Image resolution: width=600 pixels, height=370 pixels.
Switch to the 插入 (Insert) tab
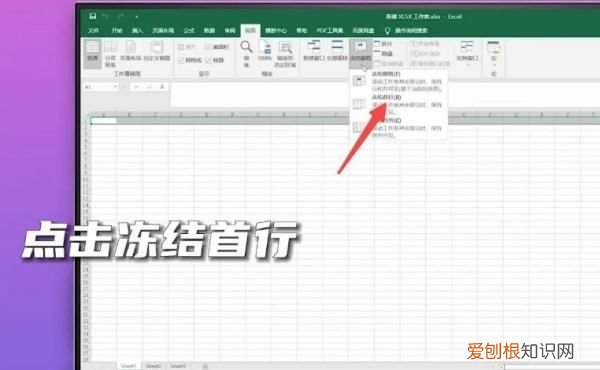pyautogui.click(x=137, y=30)
